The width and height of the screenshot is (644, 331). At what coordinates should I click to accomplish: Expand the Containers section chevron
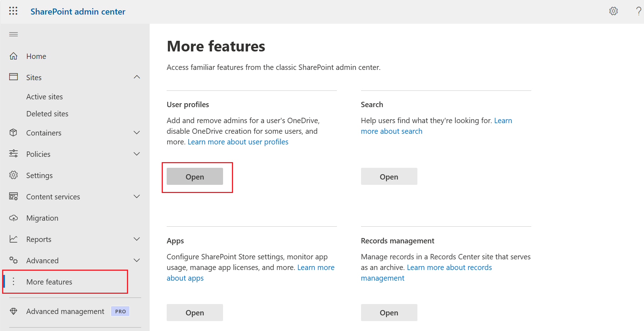tap(137, 133)
